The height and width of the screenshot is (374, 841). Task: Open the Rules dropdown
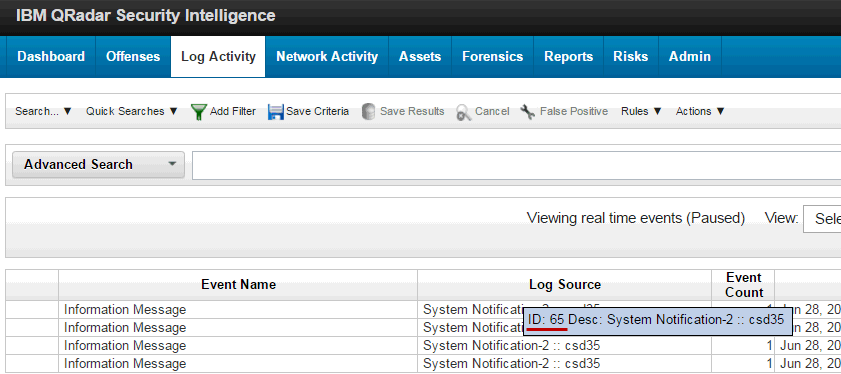coord(641,111)
